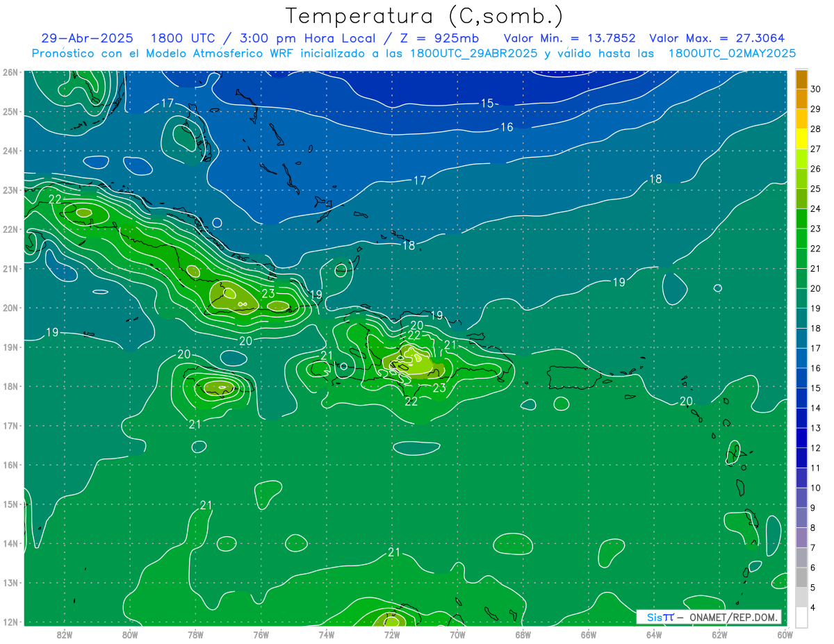Screen dimensions: 834x644
Task: Click the '60W' longitude label
Action: 785,634
